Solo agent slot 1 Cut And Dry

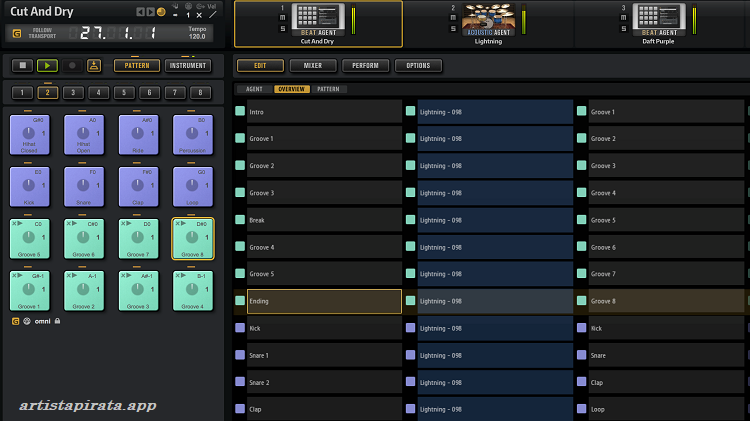pyautogui.click(x=282, y=29)
